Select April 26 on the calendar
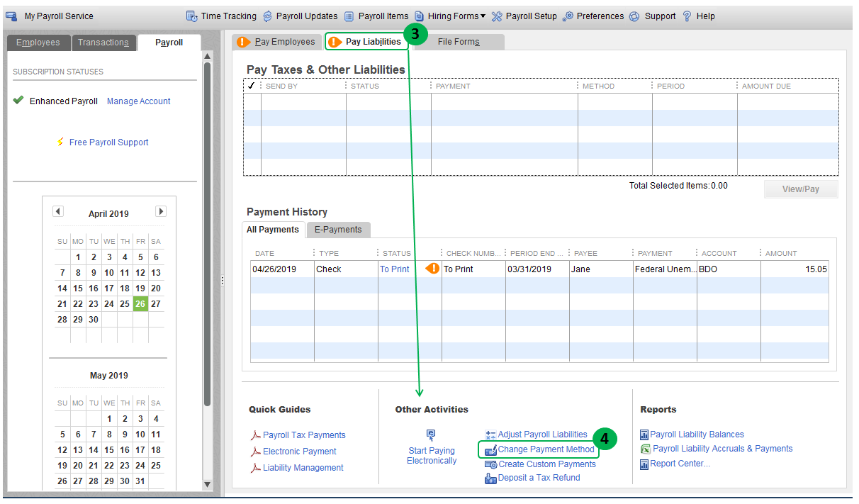Image resolution: width=859 pixels, height=504 pixels. coord(140,303)
